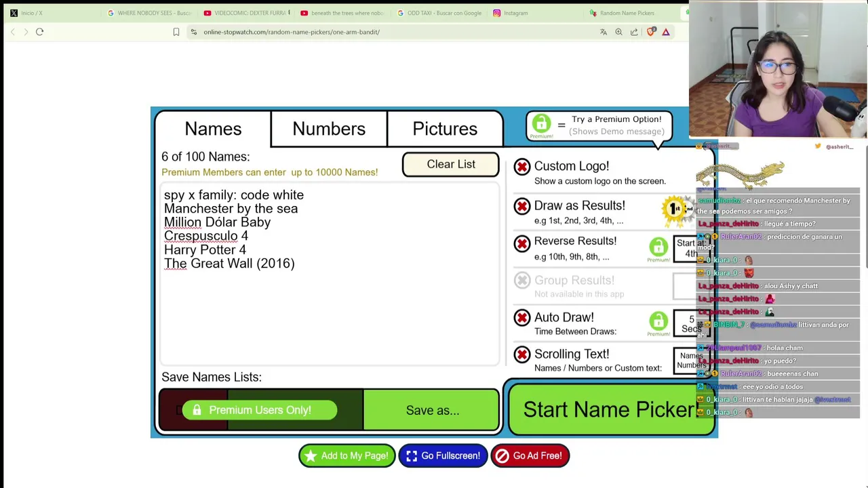The height and width of the screenshot is (488, 868).
Task: Click inside the names list text area
Action: 330,274
